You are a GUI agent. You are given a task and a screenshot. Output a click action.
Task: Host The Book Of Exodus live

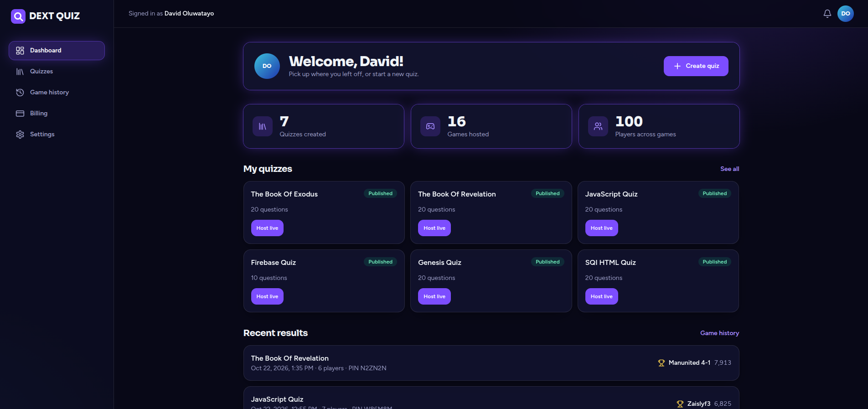(x=267, y=228)
